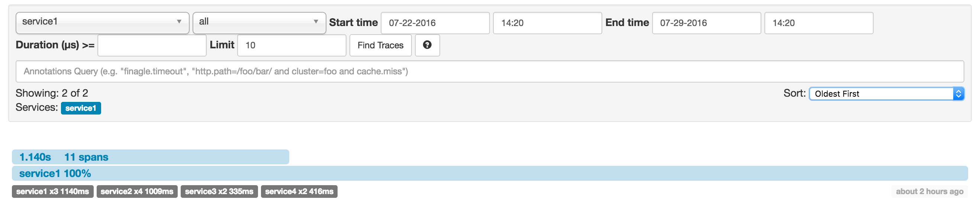Expand the Sort Oldest First selector
This screenshot has height=206, width=980.
tap(886, 94)
